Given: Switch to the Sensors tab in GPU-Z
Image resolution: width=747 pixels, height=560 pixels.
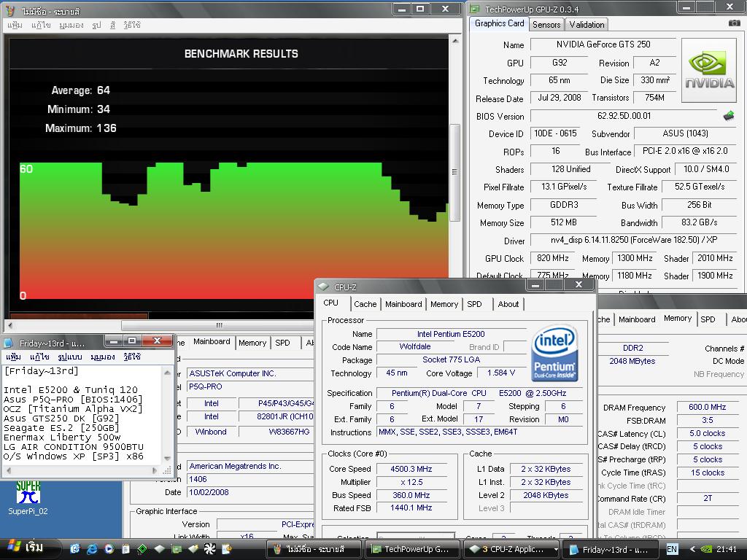Looking at the screenshot, I should click(x=546, y=24).
